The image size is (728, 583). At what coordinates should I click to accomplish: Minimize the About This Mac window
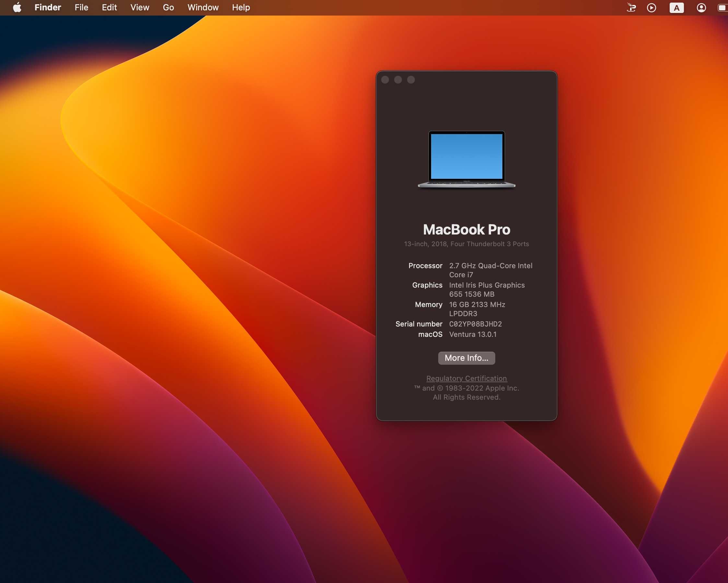(398, 80)
